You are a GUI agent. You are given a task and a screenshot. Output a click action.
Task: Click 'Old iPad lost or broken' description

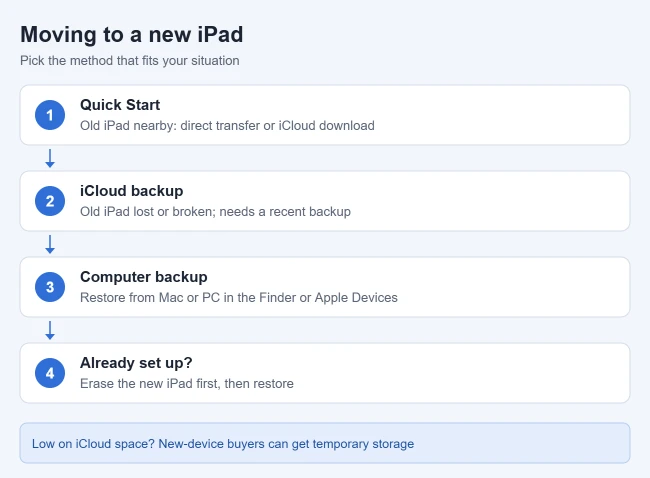coord(215,211)
